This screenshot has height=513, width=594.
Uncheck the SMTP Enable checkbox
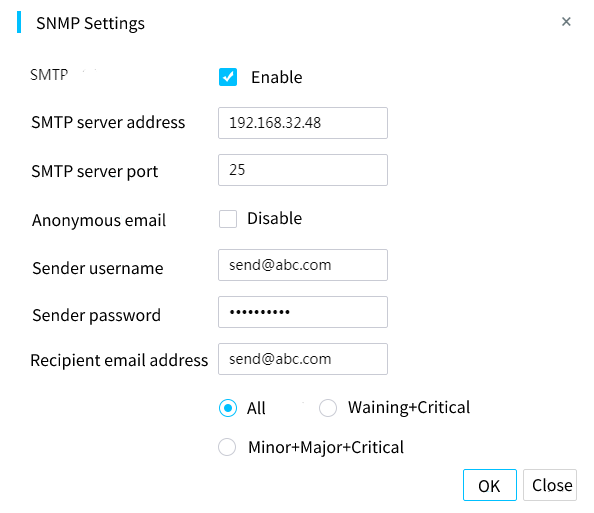pos(228,77)
